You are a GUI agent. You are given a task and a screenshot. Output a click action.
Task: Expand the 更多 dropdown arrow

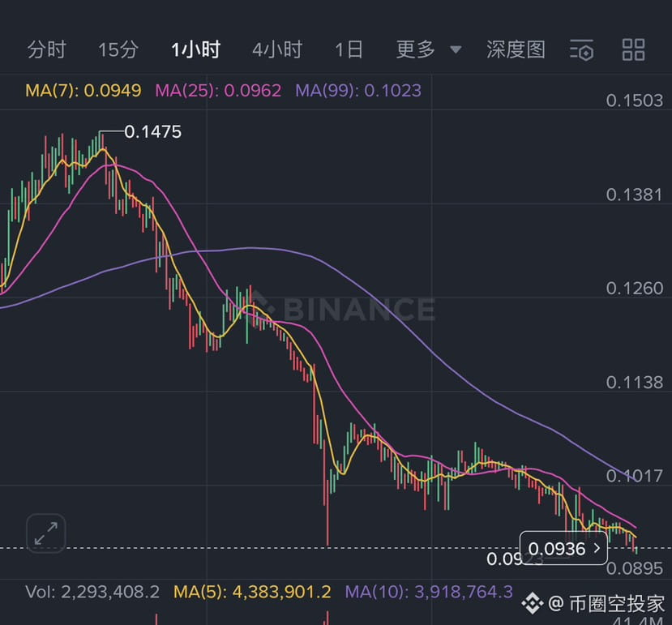pyautogui.click(x=456, y=50)
